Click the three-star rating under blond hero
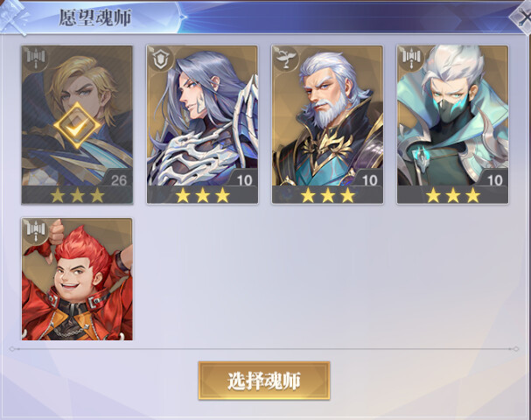 tap(77, 195)
